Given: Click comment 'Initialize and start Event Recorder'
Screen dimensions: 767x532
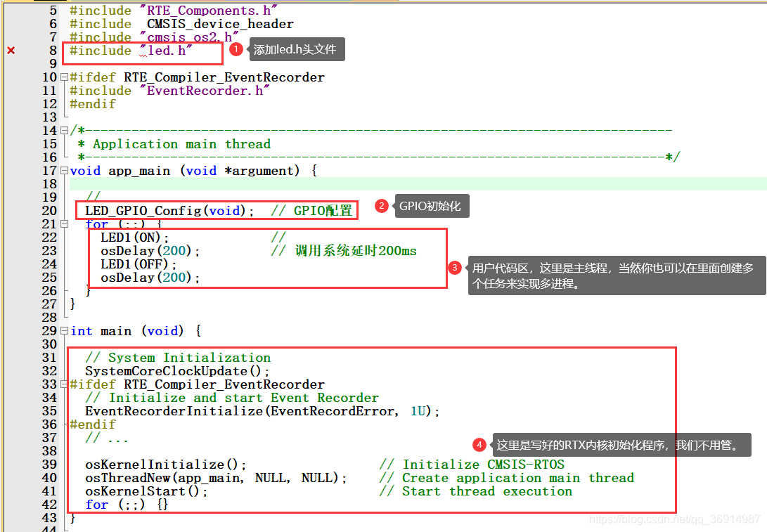Looking at the screenshot, I should tap(244, 398).
